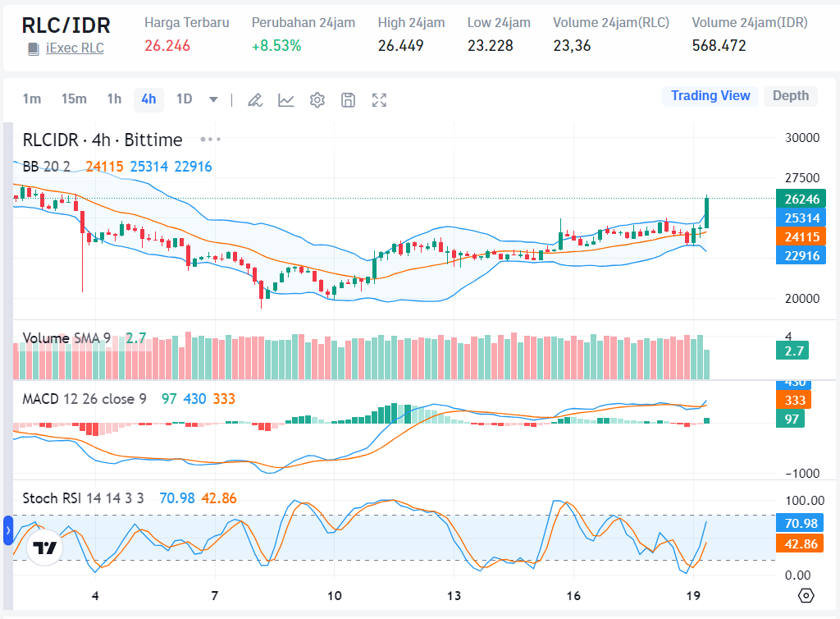The width and height of the screenshot is (840, 619).
Task: Click the date axis label 16
Action: [x=573, y=595]
